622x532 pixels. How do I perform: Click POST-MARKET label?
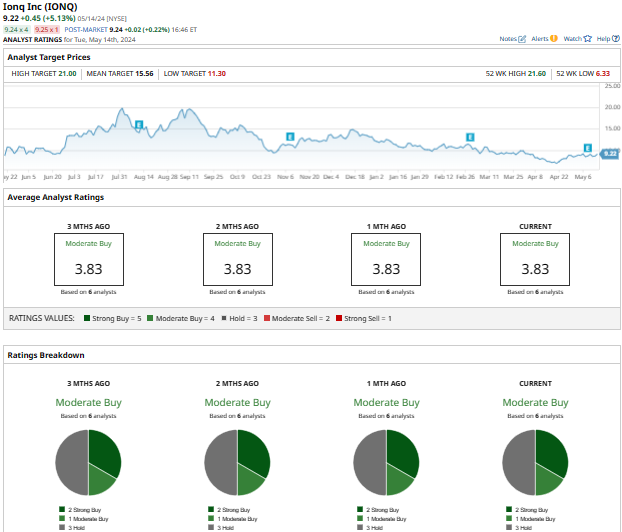tap(86, 29)
